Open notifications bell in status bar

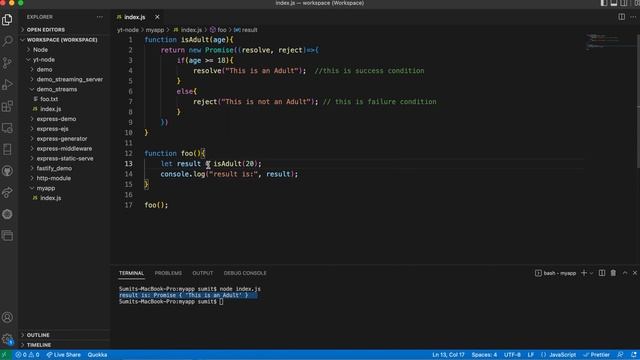pos(633,355)
